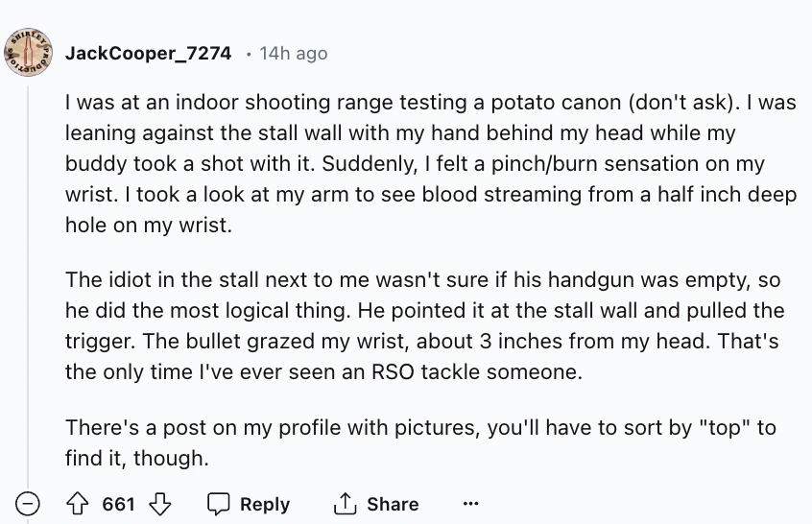Viewport: 812px width, 524px height.
Task: Open JackCooper_7274's avatar image
Action: (28, 51)
